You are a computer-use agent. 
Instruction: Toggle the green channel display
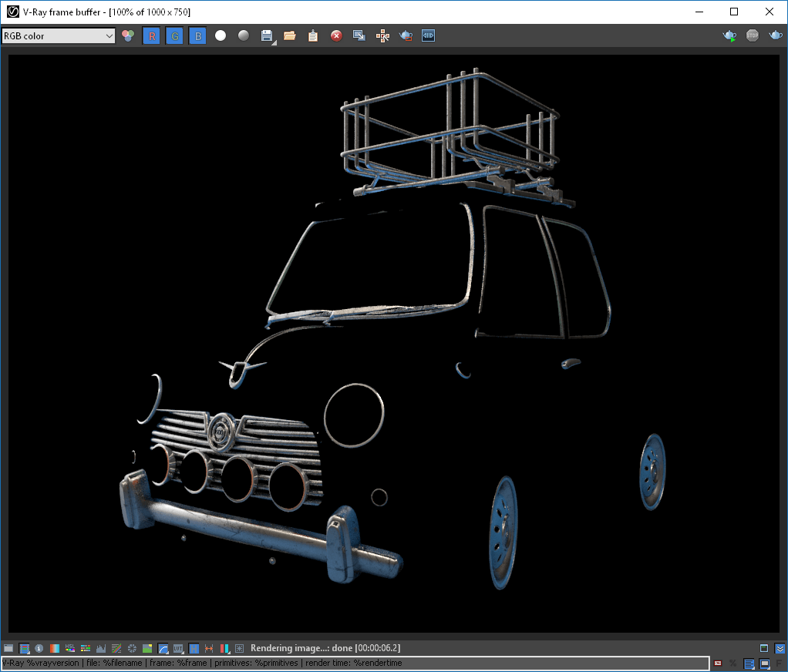point(174,35)
